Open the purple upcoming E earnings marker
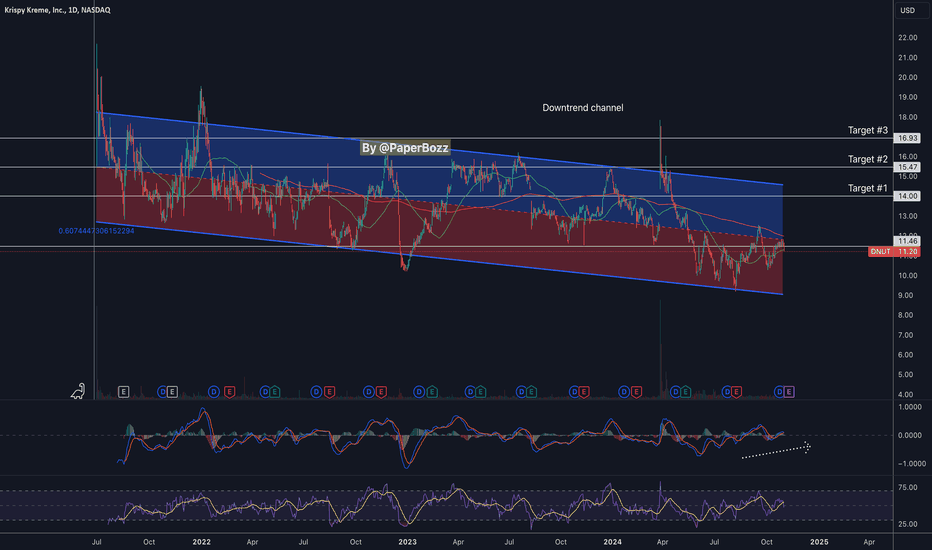This screenshot has width=932, height=550. (x=789, y=392)
